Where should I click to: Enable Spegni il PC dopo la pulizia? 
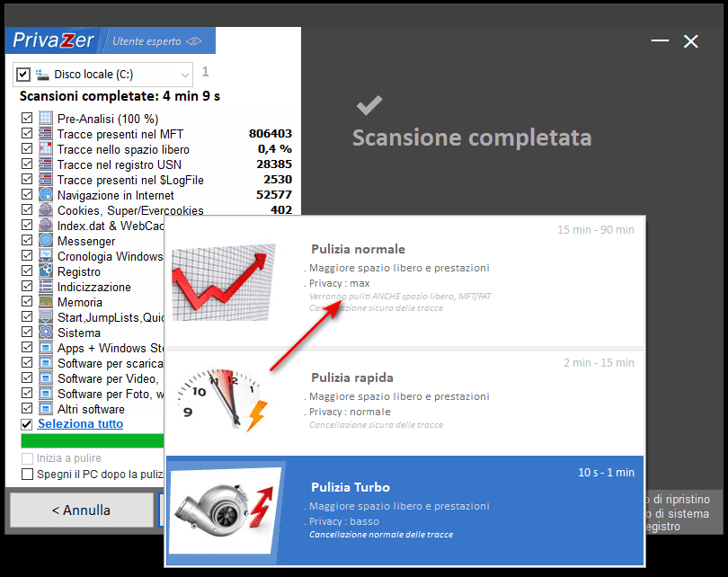coord(27,474)
